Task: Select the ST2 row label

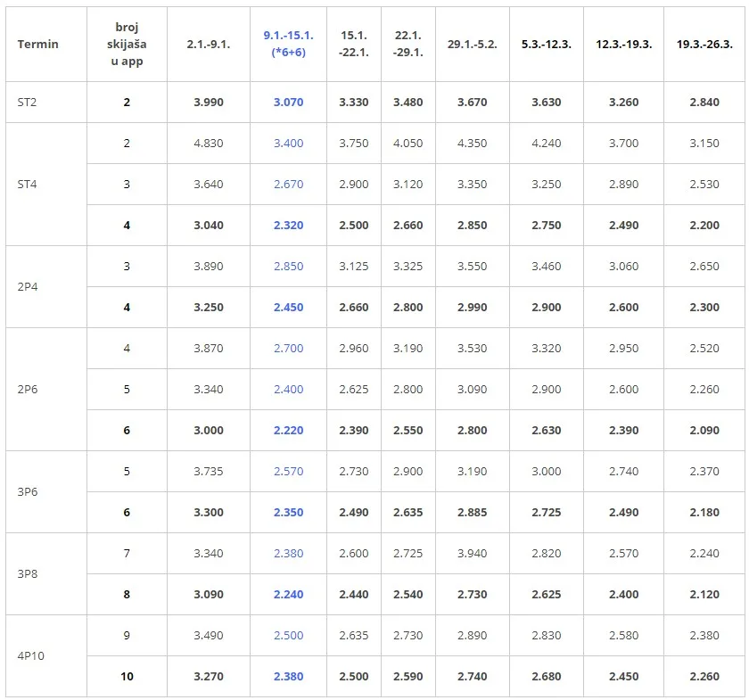Action: tap(27, 103)
